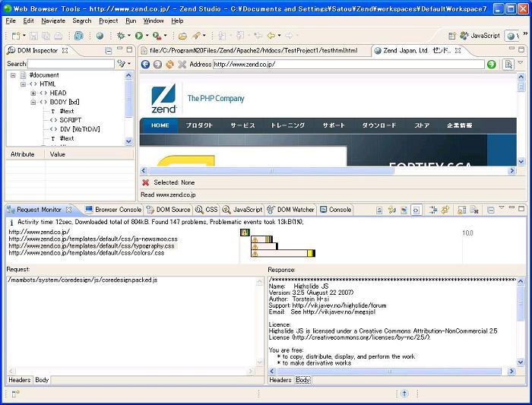This screenshot has width=532, height=405.
Task: Expand the HEAD node in DOM Inspector
Action: [x=33, y=93]
